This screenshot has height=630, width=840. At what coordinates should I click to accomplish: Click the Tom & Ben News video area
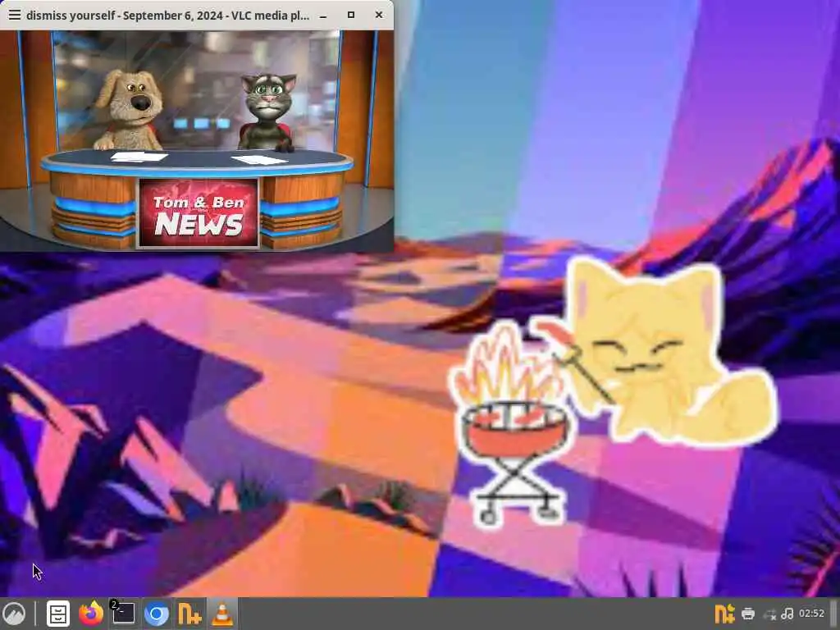pyautogui.click(x=197, y=141)
